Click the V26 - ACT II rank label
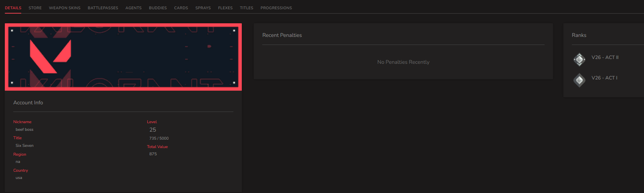The width and height of the screenshot is (644, 193). (x=605, y=57)
